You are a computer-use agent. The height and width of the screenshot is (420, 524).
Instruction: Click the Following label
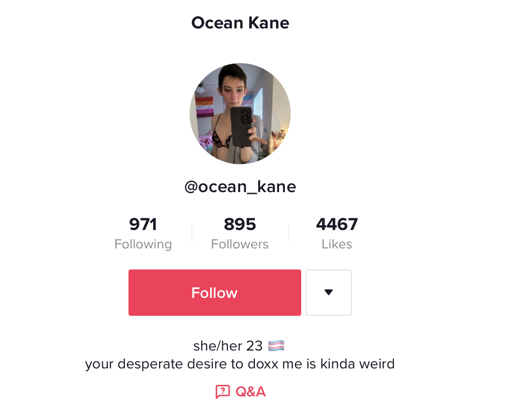click(143, 244)
